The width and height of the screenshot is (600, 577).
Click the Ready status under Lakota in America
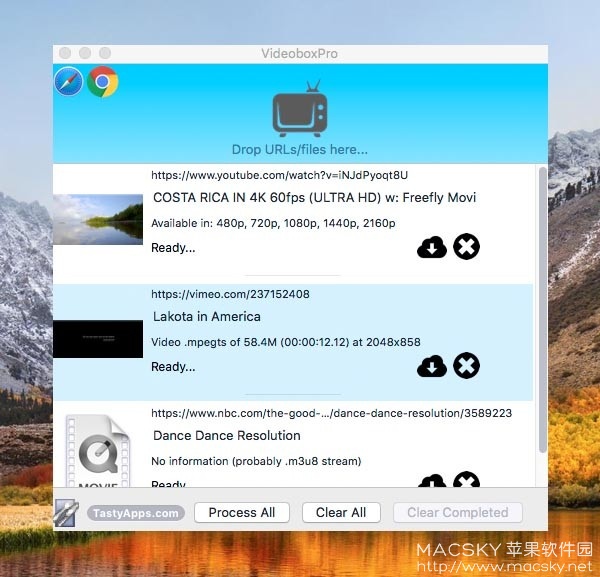(173, 367)
